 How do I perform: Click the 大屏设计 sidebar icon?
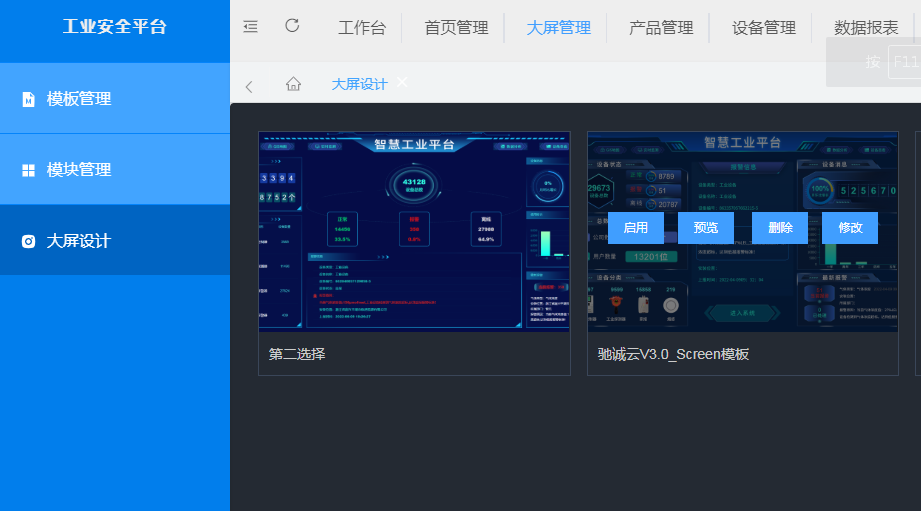pos(28,241)
